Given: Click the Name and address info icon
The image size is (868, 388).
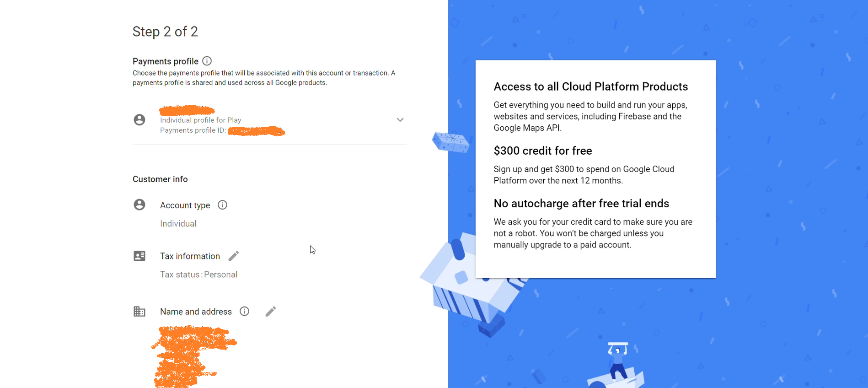Looking at the screenshot, I should click(x=244, y=311).
